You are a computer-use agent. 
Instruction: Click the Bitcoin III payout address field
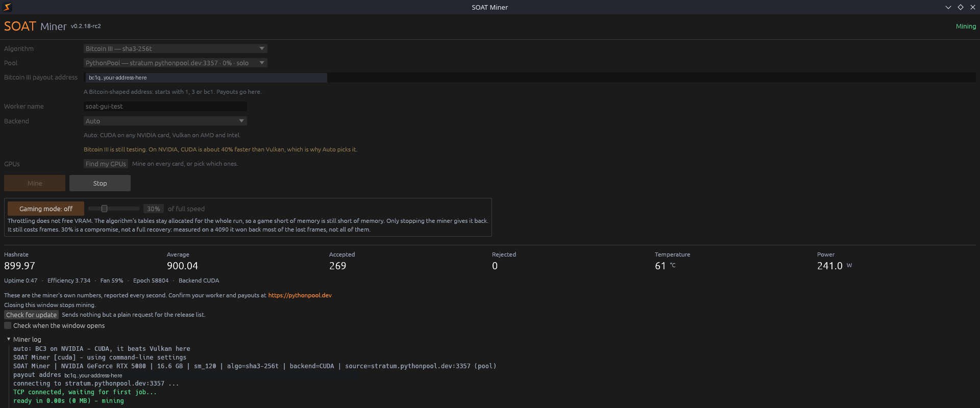pos(530,78)
